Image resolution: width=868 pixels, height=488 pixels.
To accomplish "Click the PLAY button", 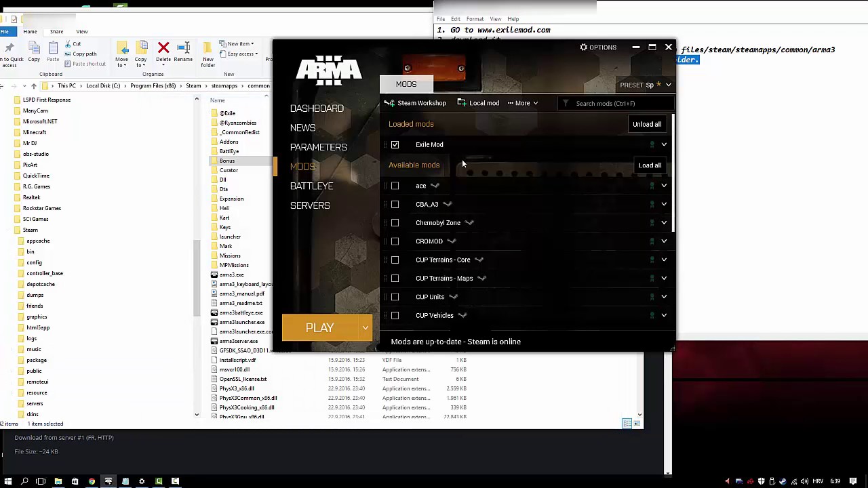I will pos(320,328).
